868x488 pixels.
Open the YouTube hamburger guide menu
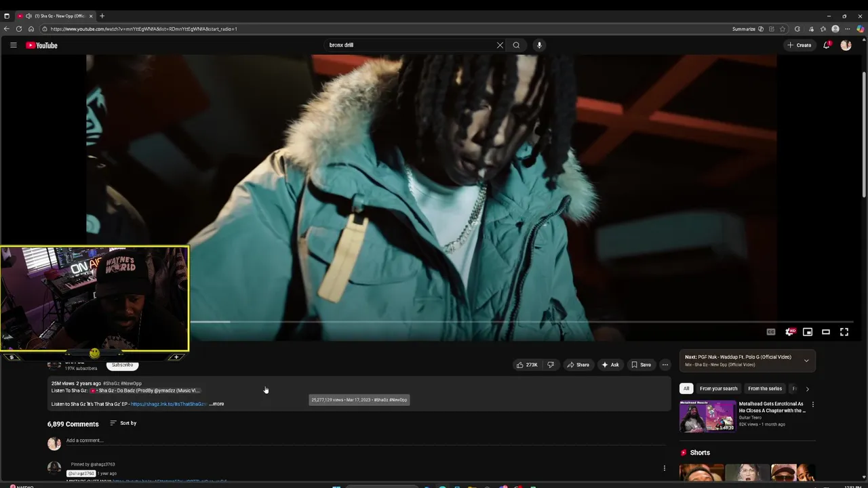click(x=13, y=45)
